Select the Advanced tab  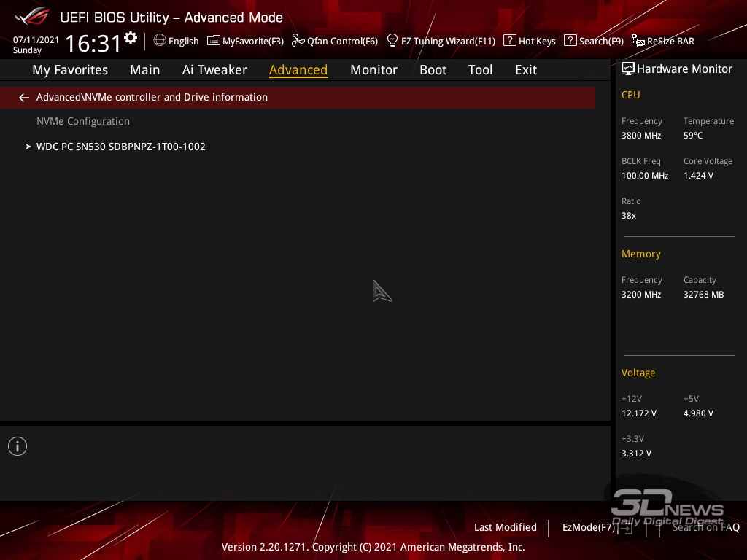click(x=298, y=70)
